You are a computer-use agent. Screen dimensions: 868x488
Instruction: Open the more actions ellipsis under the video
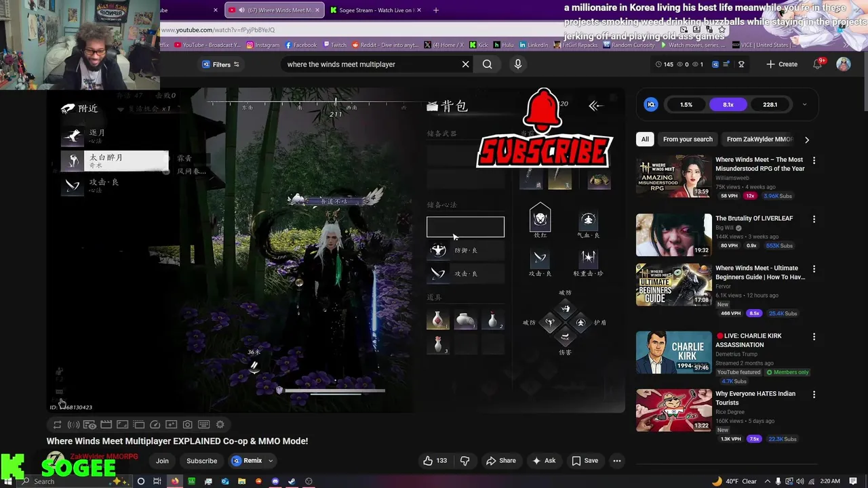tap(617, 461)
